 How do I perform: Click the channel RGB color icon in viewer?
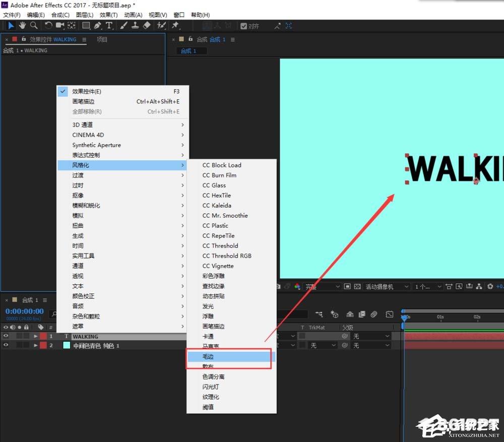(297, 286)
